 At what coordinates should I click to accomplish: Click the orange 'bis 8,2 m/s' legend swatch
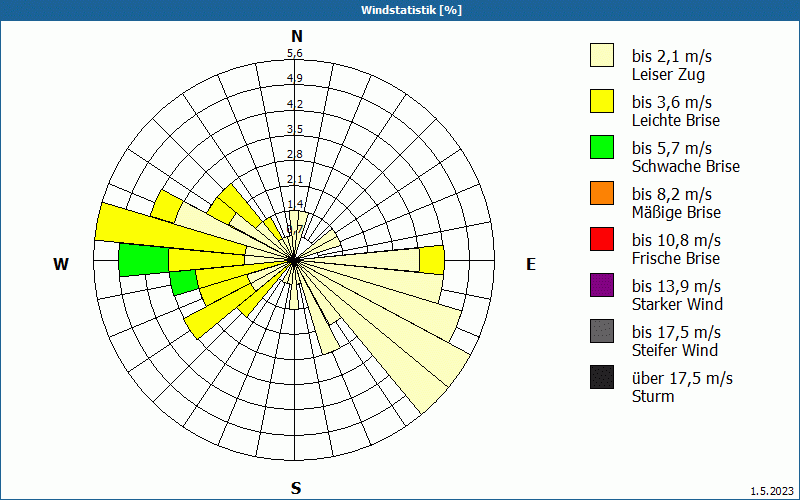pos(602,193)
